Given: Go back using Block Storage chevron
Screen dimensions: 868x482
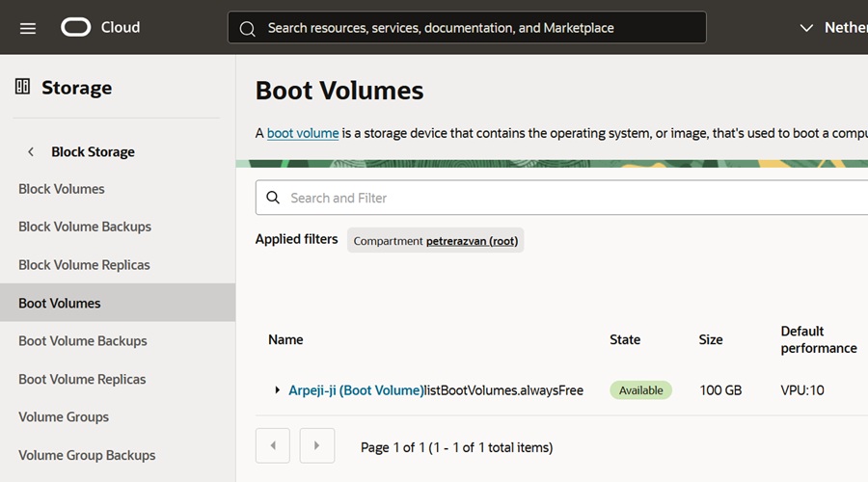Looking at the screenshot, I should pyautogui.click(x=31, y=151).
